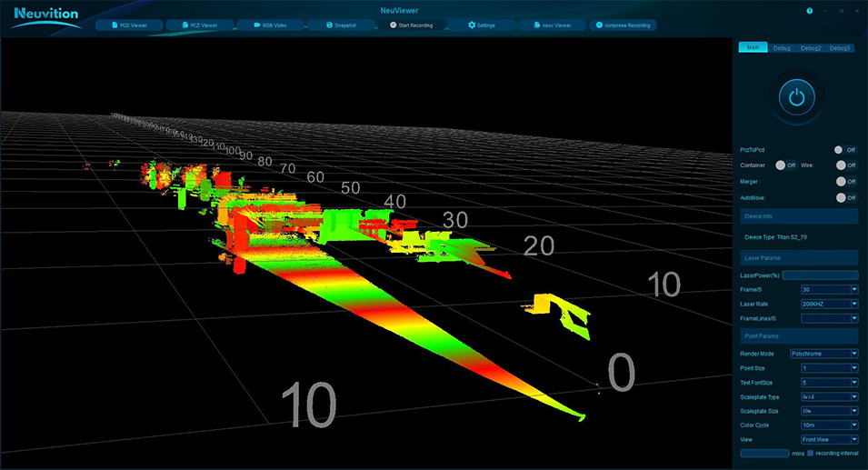This screenshot has height=470, width=868.
Task: Open the Scaleplate Type dropdown
Action: [x=829, y=397]
